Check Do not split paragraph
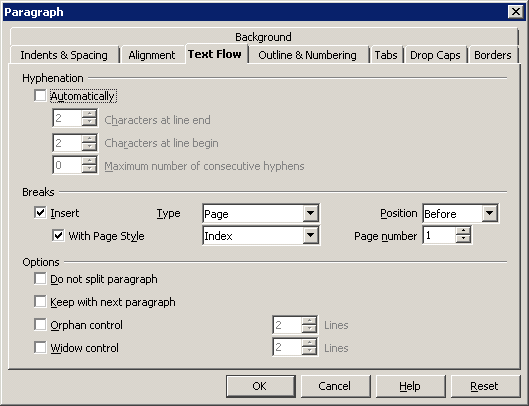This screenshot has height=406, width=529. point(40,279)
